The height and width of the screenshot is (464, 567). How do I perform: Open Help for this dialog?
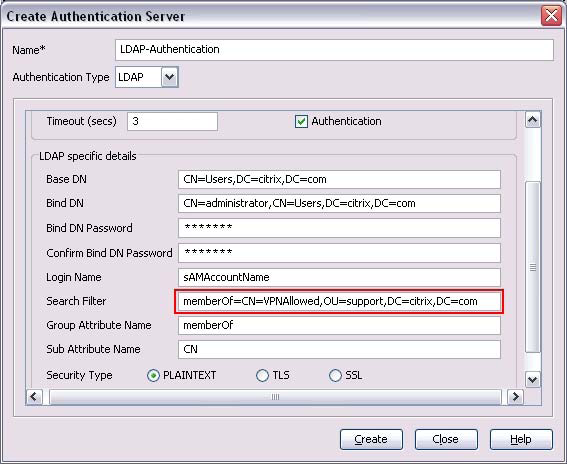tap(521, 439)
